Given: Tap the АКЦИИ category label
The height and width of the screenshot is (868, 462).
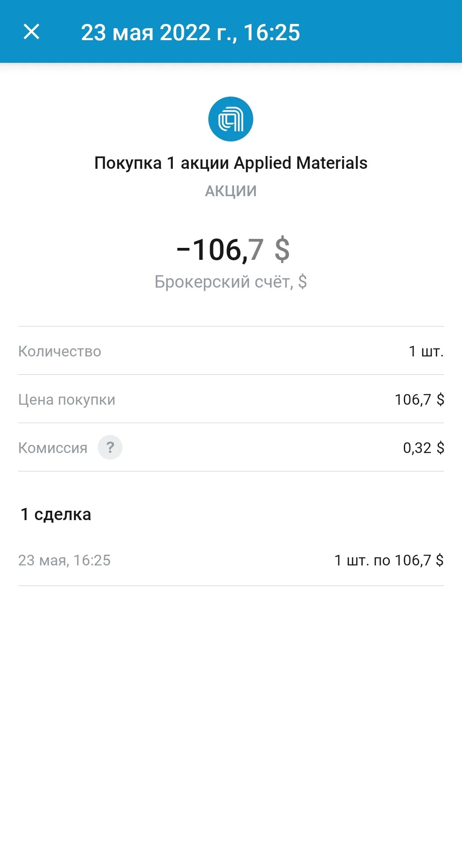Looking at the screenshot, I should 231,191.
